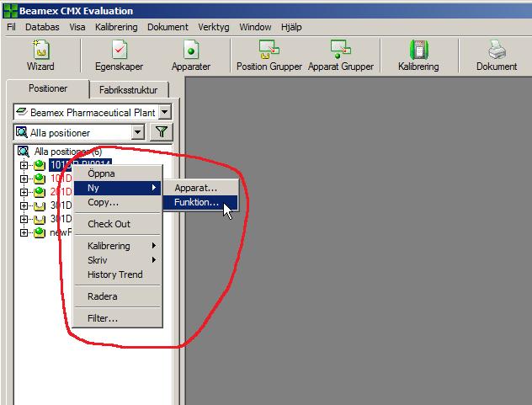This screenshot has width=532, height=405.
Task: Expand the newF position tree node
Action: 24,232
